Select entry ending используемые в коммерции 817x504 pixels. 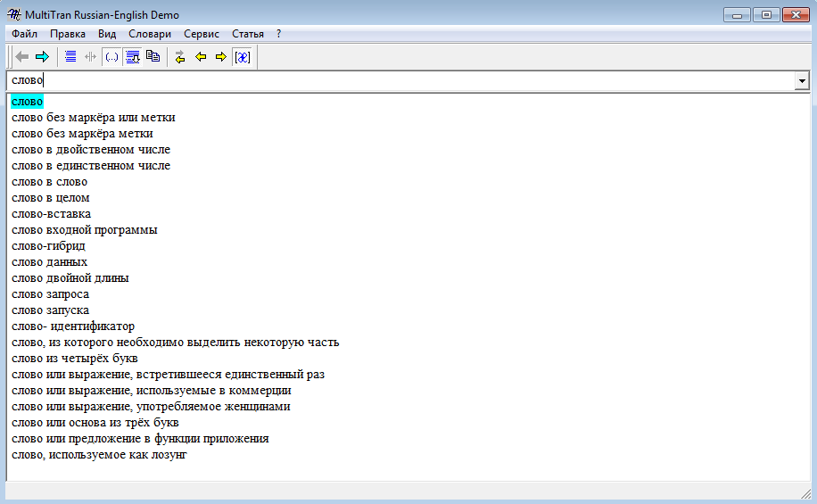[152, 391]
